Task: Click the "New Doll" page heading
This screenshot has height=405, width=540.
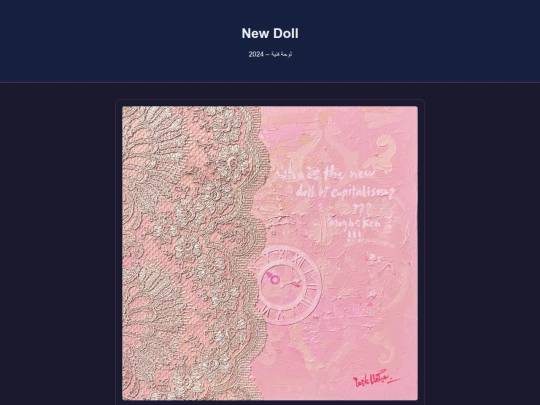Action: [270, 33]
